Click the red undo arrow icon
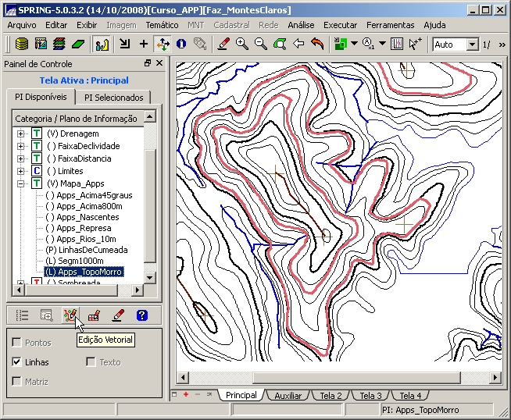 click(317, 44)
